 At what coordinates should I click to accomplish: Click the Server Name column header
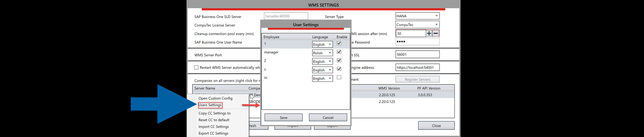[x=205, y=88]
